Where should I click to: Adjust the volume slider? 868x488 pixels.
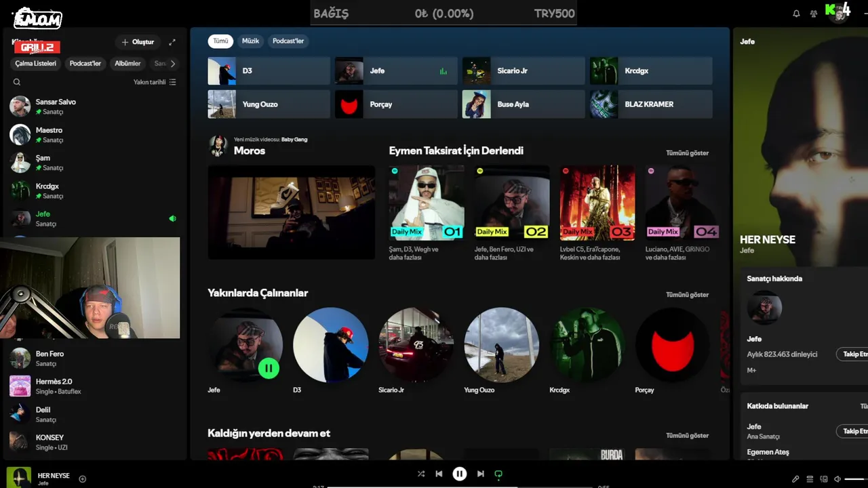point(856,479)
